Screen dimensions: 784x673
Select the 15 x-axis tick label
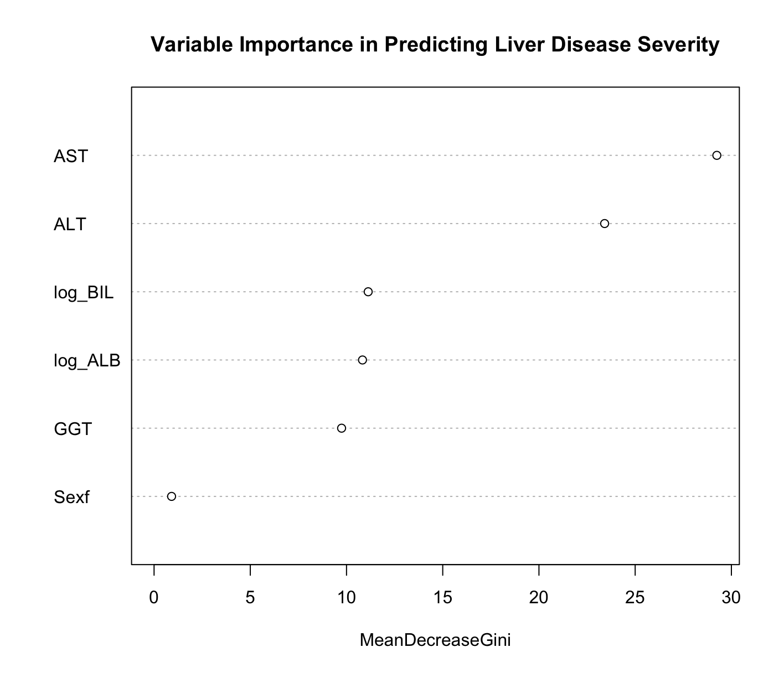[443, 598]
